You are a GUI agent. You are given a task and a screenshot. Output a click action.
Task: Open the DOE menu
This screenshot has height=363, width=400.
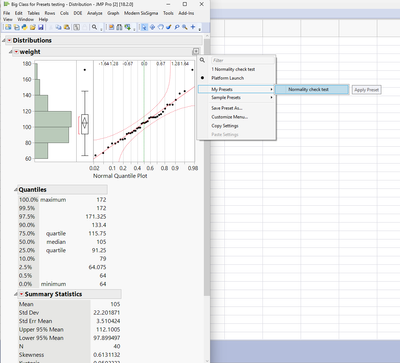click(x=78, y=13)
